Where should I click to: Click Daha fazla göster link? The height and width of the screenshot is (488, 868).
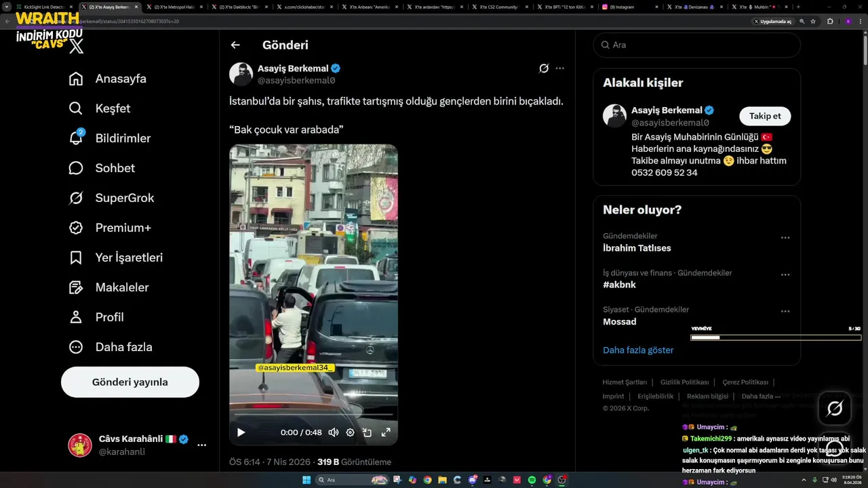point(638,350)
